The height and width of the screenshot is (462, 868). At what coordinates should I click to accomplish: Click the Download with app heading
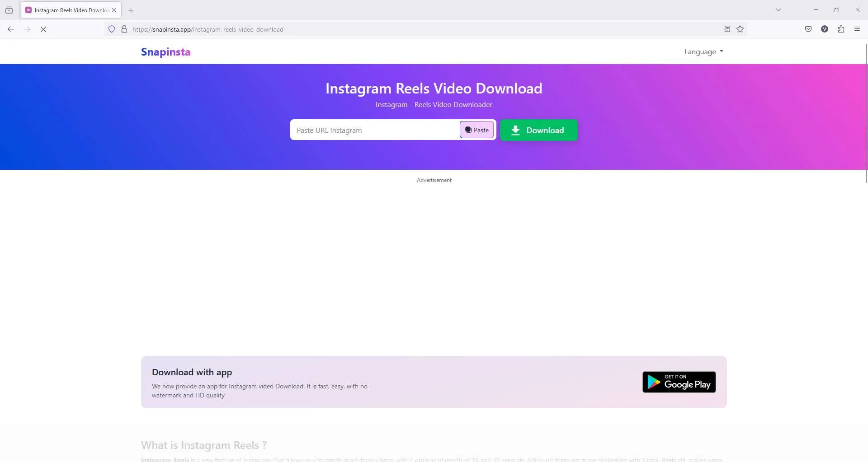(192, 372)
